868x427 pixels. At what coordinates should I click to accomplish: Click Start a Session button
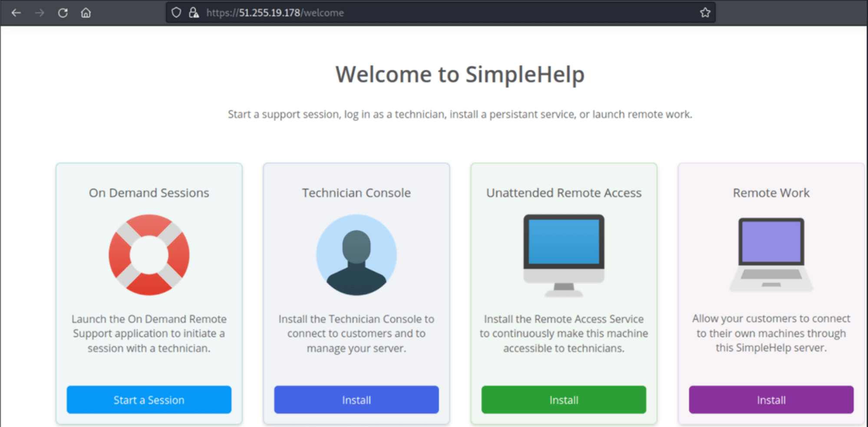tap(149, 400)
